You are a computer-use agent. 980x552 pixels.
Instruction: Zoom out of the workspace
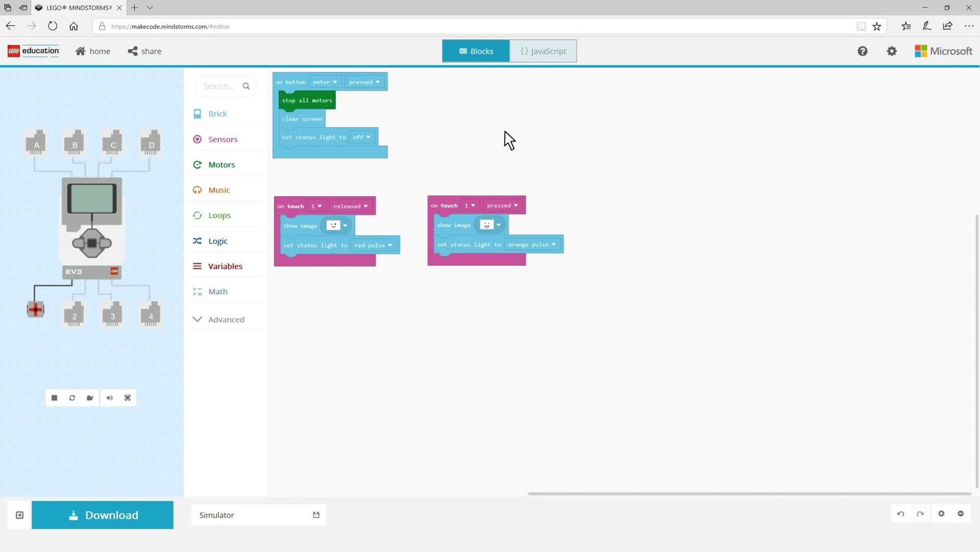tap(960, 514)
